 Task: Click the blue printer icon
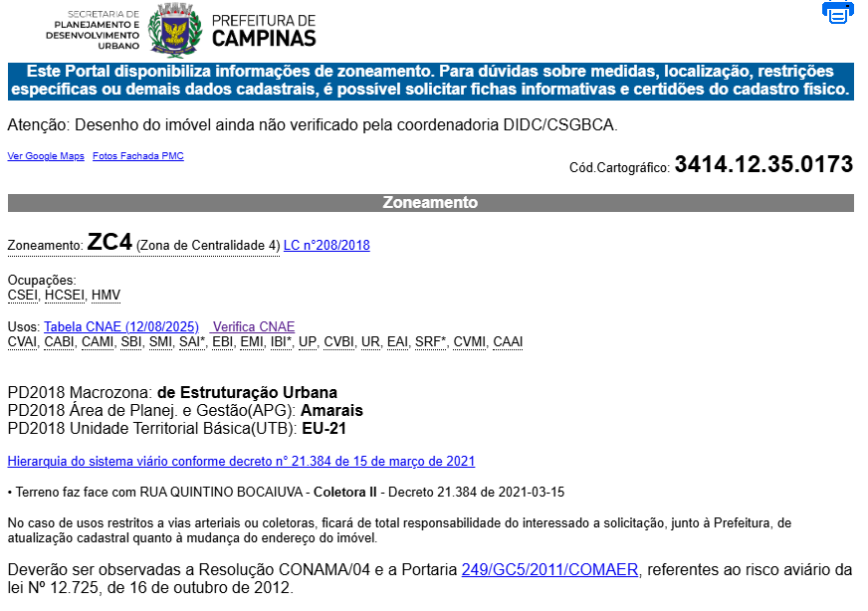coord(836,12)
